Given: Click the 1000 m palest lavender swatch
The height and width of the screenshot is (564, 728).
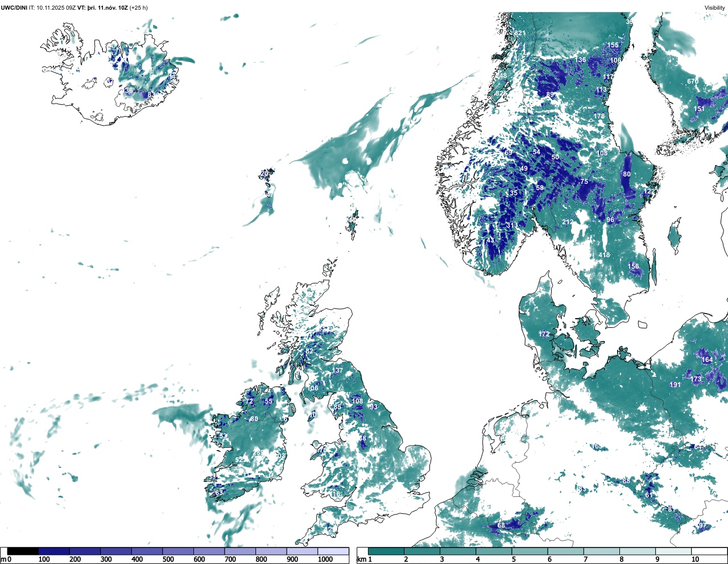Looking at the screenshot, I should 333,551.
